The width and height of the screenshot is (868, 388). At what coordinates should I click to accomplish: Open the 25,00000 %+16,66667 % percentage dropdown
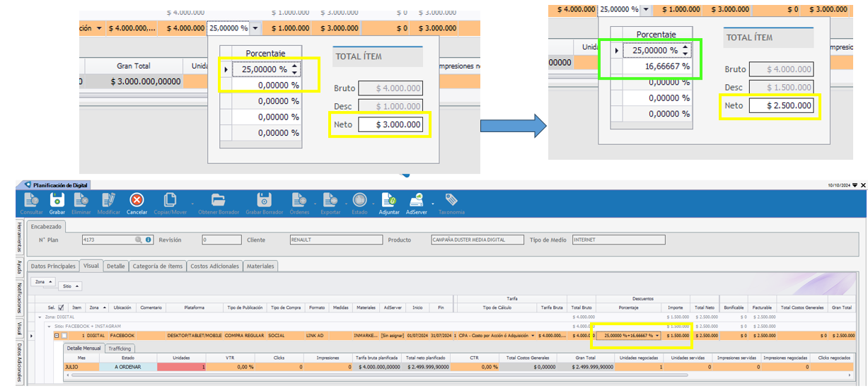point(658,335)
